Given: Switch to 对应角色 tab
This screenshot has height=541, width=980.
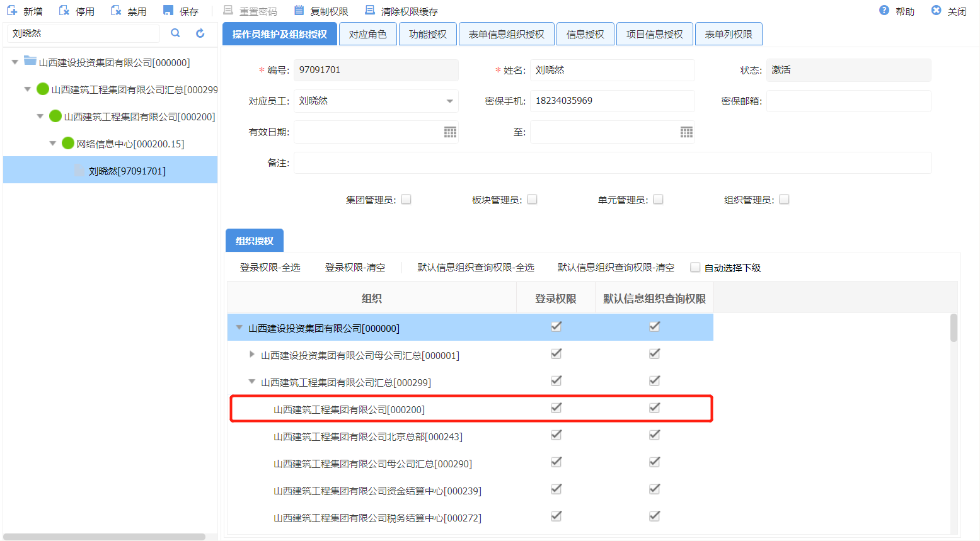Looking at the screenshot, I should pos(367,34).
